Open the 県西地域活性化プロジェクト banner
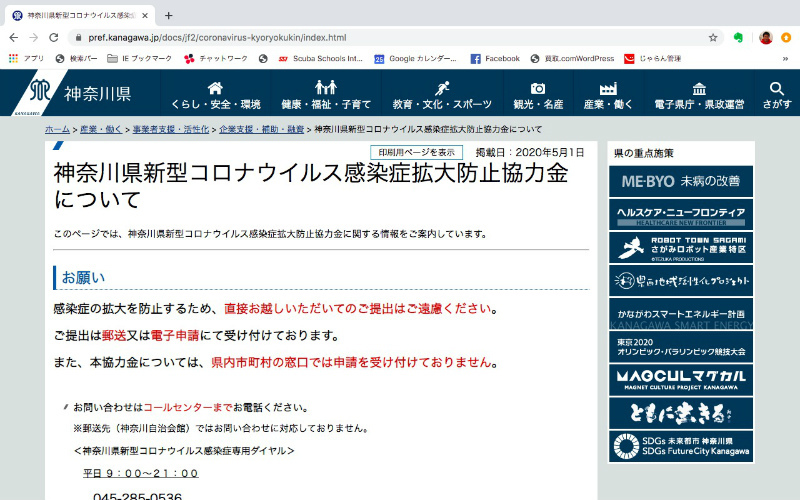This screenshot has width=800, height=500. (x=681, y=281)
